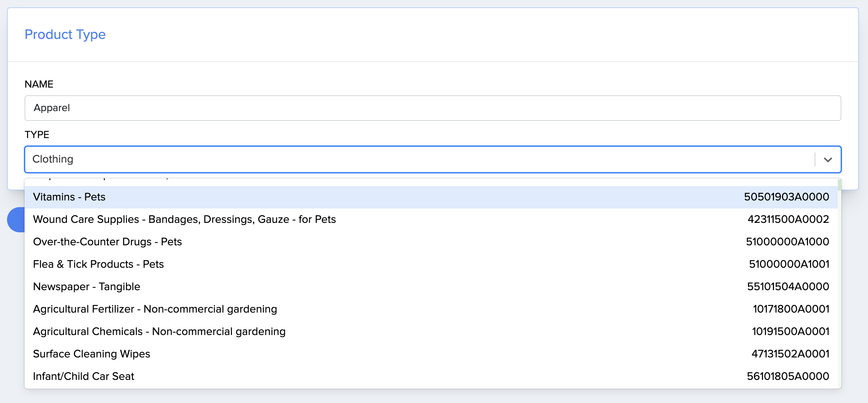
Task: Click the dropdown scrollbar track lower area
Action: [840, 315]
